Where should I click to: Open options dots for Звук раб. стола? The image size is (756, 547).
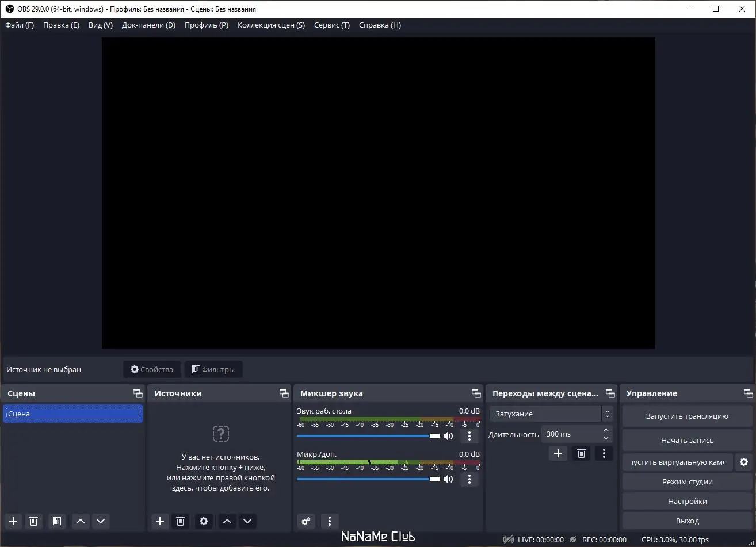coord(469,436)
